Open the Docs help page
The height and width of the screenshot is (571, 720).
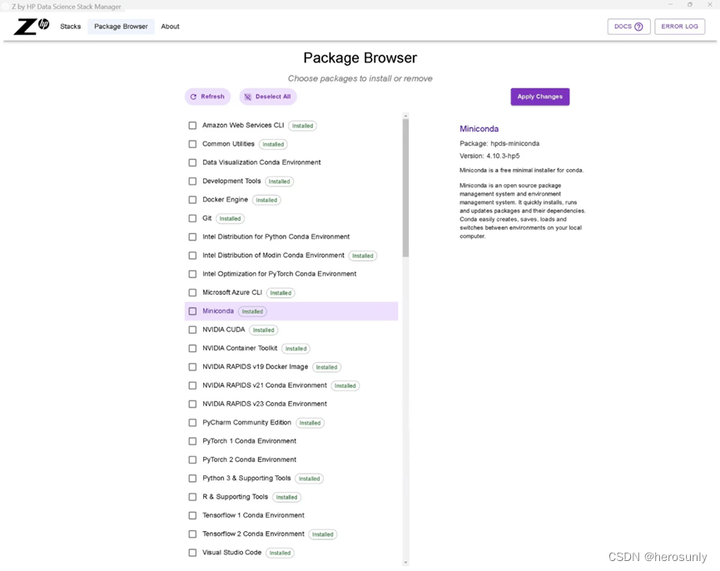[x=629, y=27]
